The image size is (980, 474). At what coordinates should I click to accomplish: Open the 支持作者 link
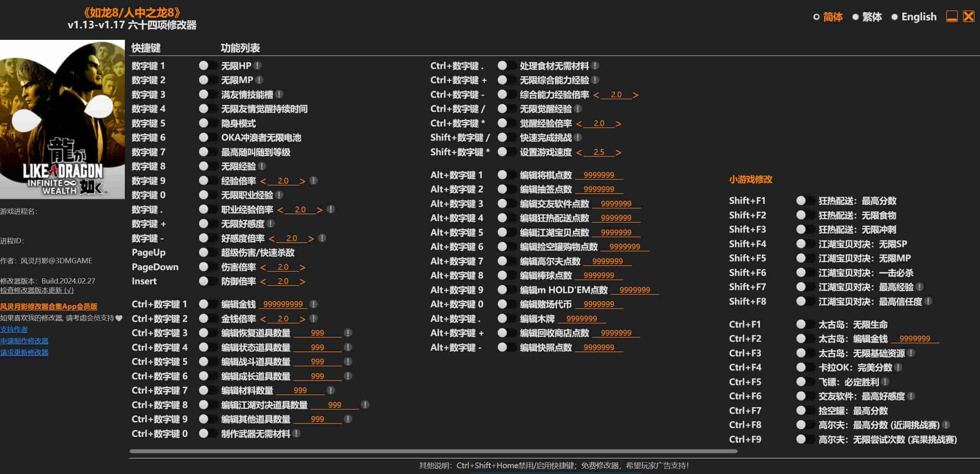coord(14,329)
